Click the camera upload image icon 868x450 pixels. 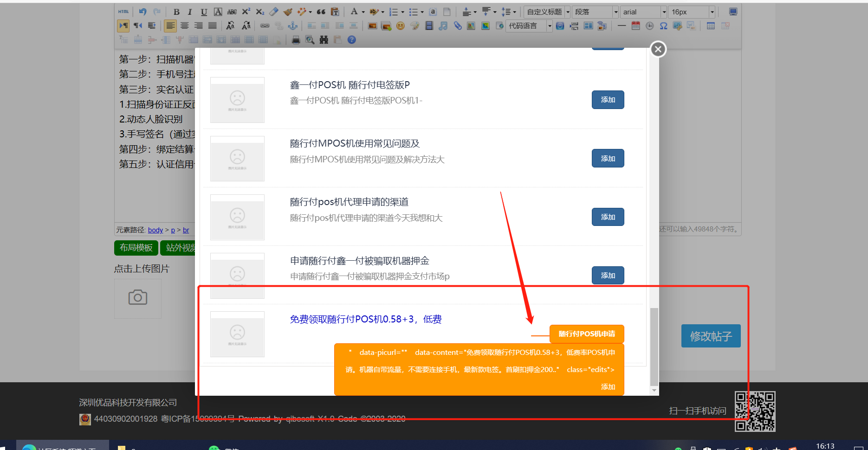tap(138, 298)
